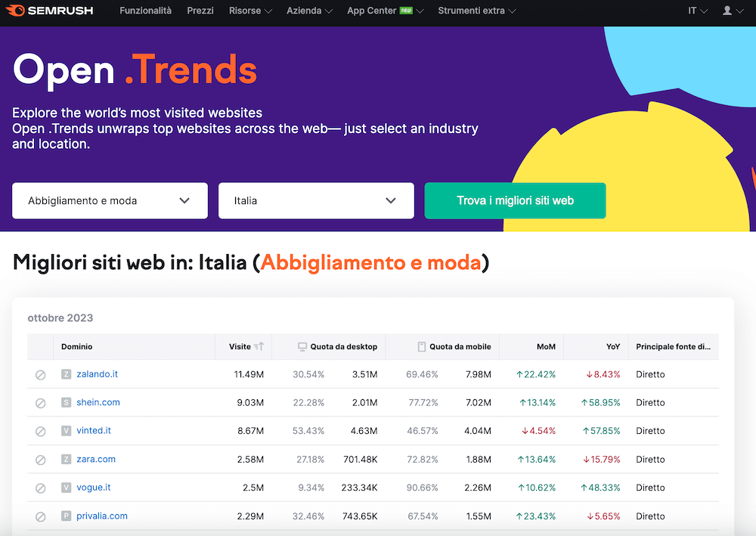Viewport: 756px width, 536px height.
Task: Open the vinted.it link
Action: 94,431
